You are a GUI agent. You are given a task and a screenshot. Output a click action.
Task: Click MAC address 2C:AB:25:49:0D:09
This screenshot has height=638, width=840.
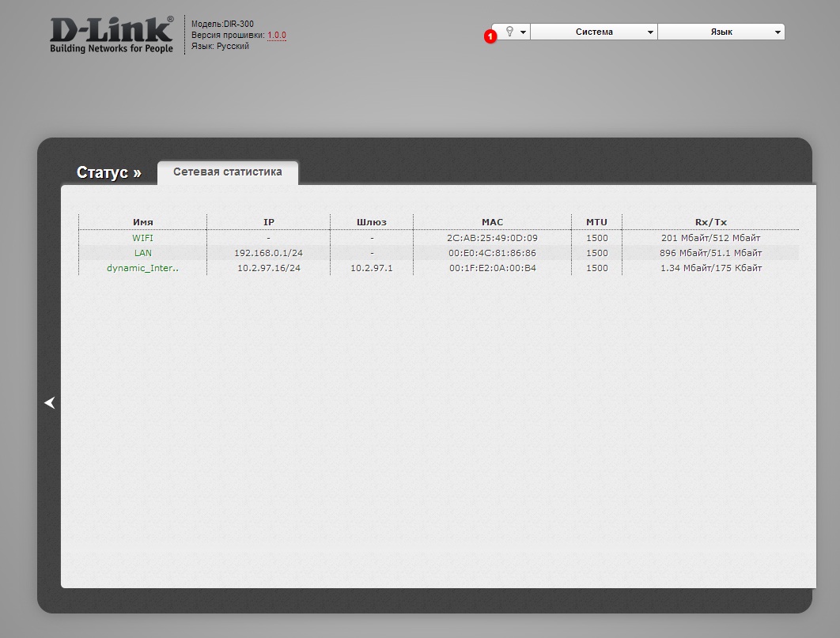click(492, 238)
